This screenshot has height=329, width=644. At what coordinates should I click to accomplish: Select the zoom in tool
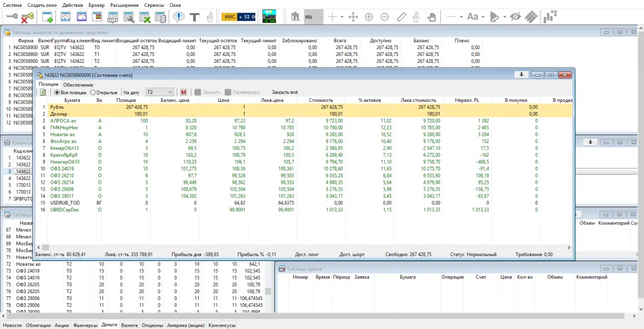coord(369,17)
